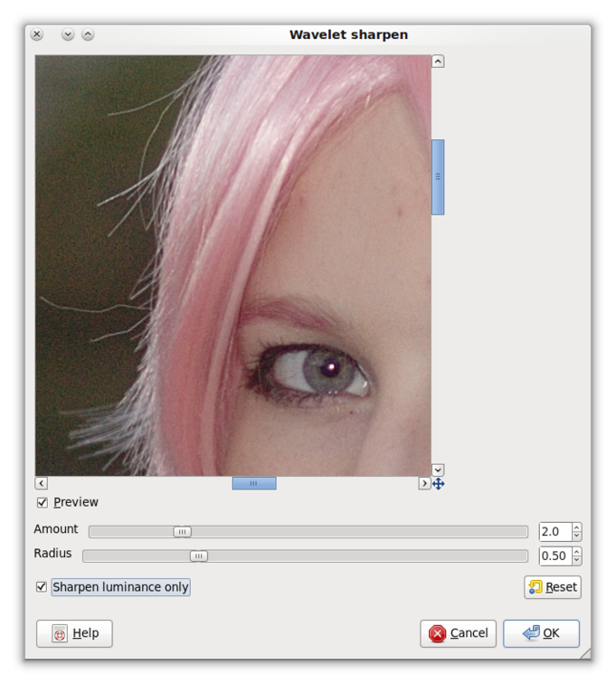Click the Amount label
This screenshot has width=616, height=684.
[x=56, y=529]
